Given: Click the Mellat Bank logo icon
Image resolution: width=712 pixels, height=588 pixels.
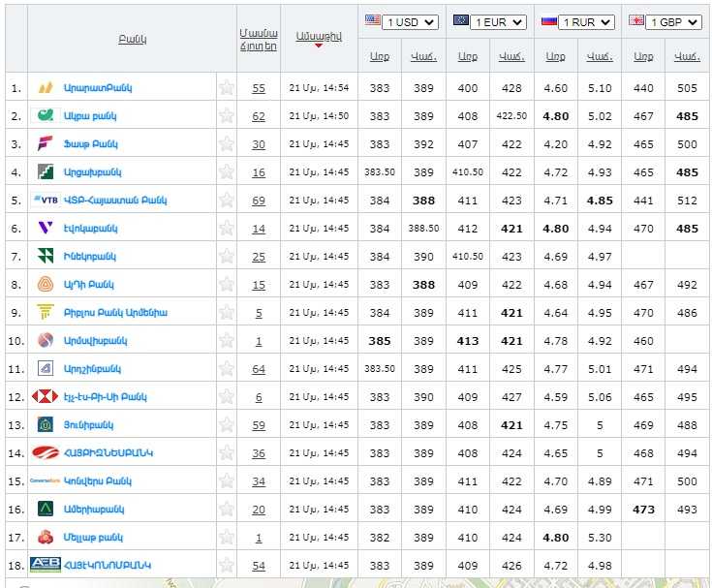Looking at the screenshot, I should tap(45, 538).
